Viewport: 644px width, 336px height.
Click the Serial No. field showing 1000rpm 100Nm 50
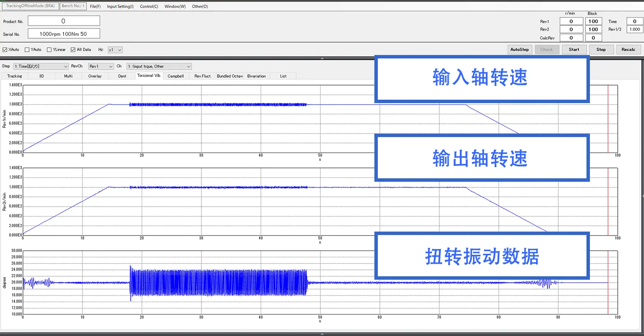coord(64,34)
